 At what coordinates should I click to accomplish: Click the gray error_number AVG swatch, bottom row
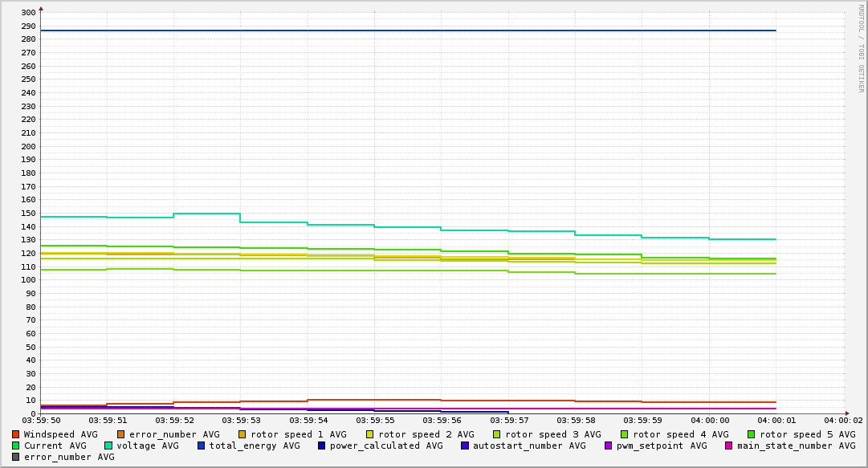[x=16, y=457]
